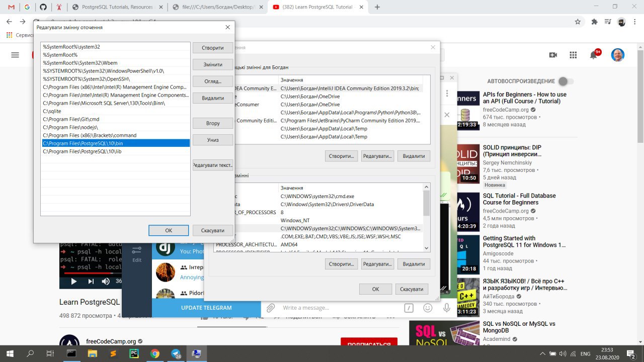The height and width of the screenshot is (362, 644).
Task: Toggle the YouTube autoplay switch
Action: click(x=566, y=81)
